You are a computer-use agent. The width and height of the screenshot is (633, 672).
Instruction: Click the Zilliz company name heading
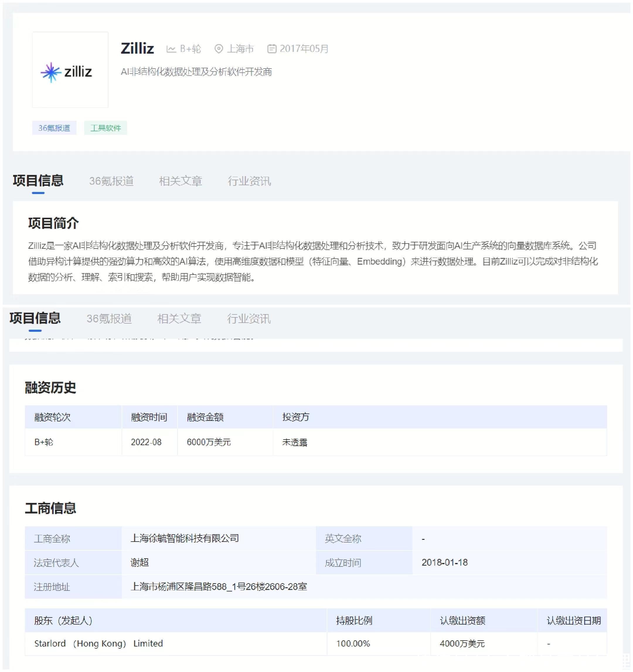point(137,48)
